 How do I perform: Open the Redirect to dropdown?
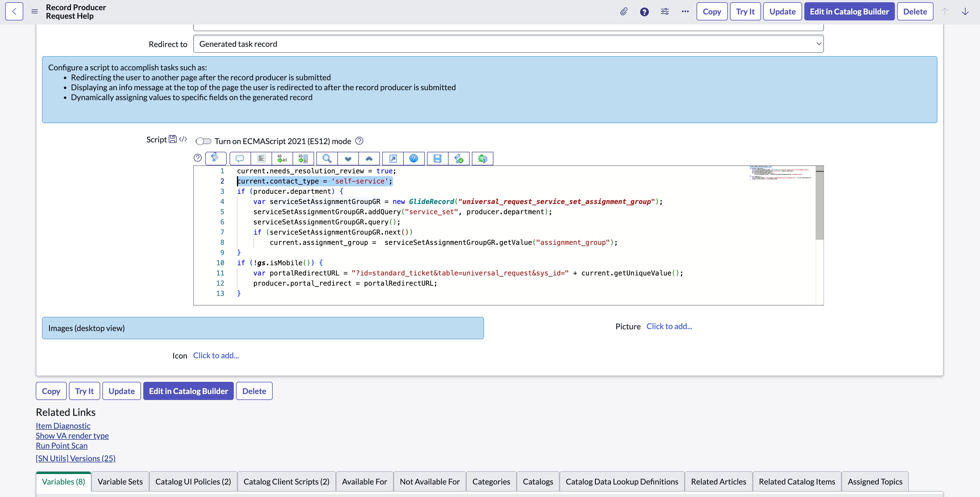[x=508, y=44]
